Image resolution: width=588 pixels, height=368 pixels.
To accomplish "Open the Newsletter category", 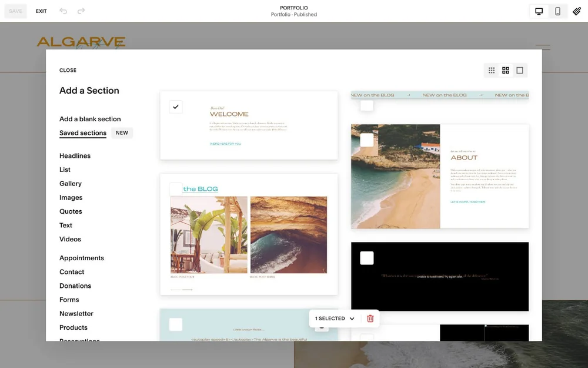I will click(76, 314).
